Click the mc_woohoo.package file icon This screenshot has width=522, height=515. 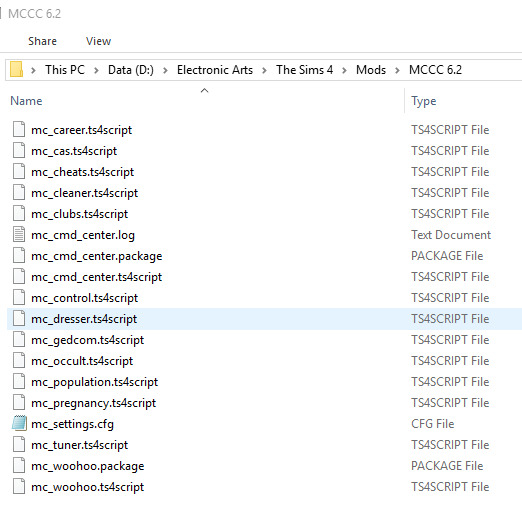19,465
